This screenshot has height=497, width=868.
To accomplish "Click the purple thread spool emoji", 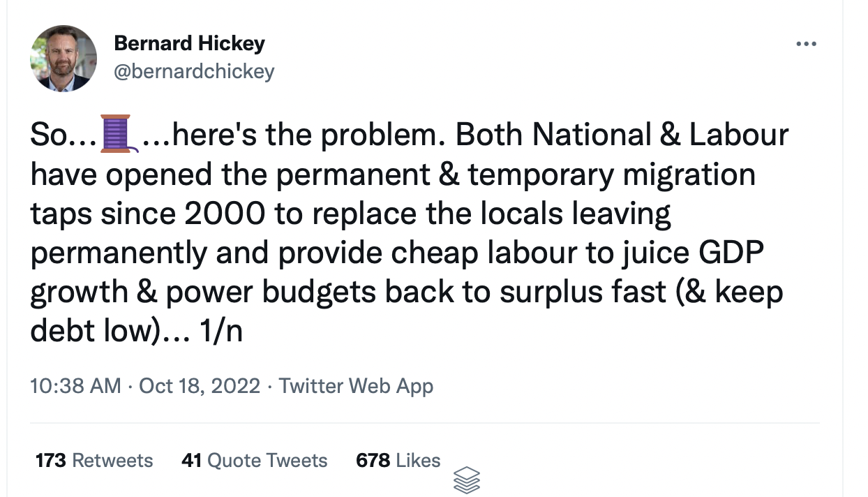I will pos(116,133).
